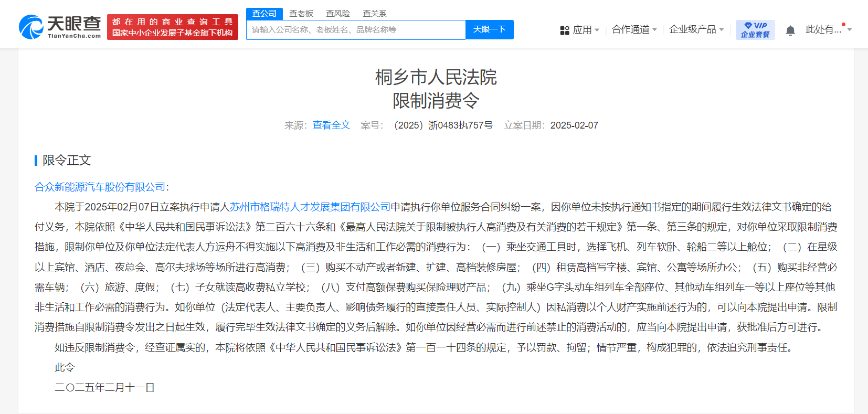The width and height of the screenshot is (868, 414).
Task: Click the apps grid icon
Action: pyautogui.click(x=565, y=30)
